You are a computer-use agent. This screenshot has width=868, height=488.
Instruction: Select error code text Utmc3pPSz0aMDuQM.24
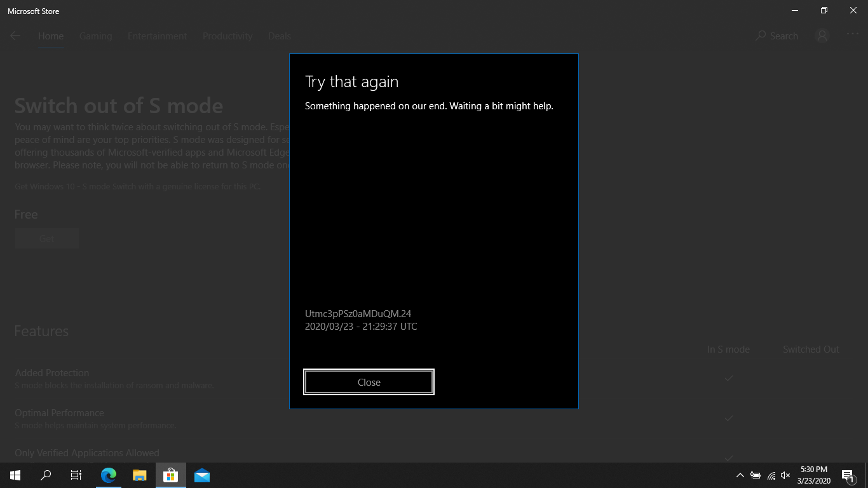[x=358, y=314]
